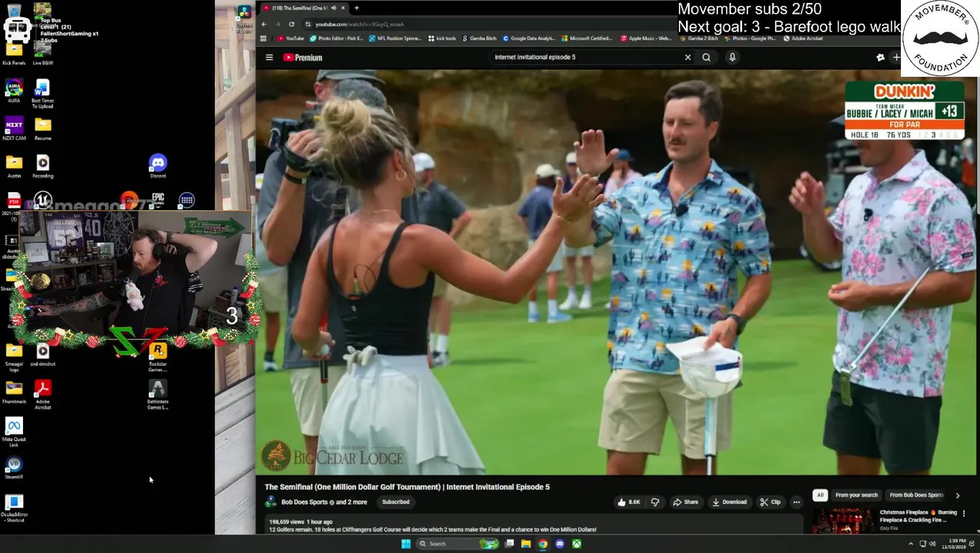Select the From your search chip
The image size is (980, 553).
click(856, 495)
